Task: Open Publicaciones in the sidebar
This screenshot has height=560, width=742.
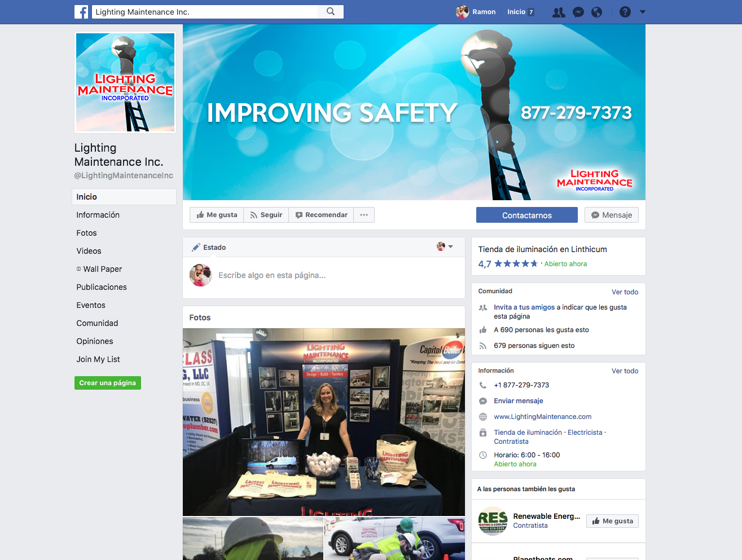Action: (102, 287)
